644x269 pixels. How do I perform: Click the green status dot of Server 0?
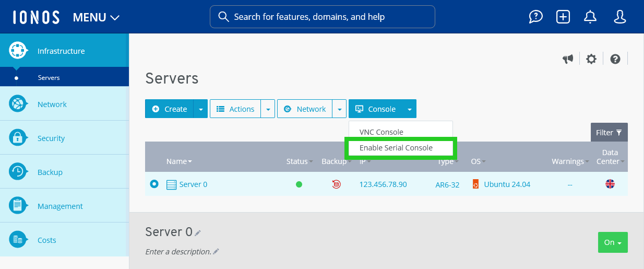tap(299, 184)
